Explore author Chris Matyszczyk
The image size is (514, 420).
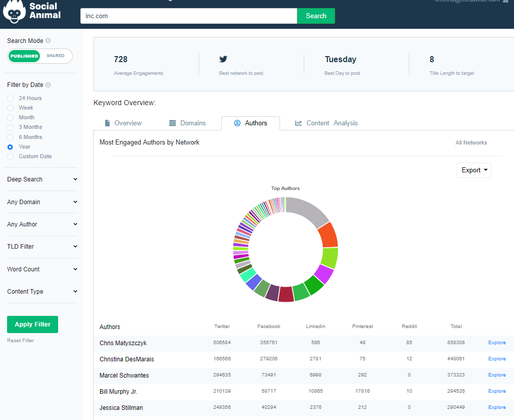(497, 343)
